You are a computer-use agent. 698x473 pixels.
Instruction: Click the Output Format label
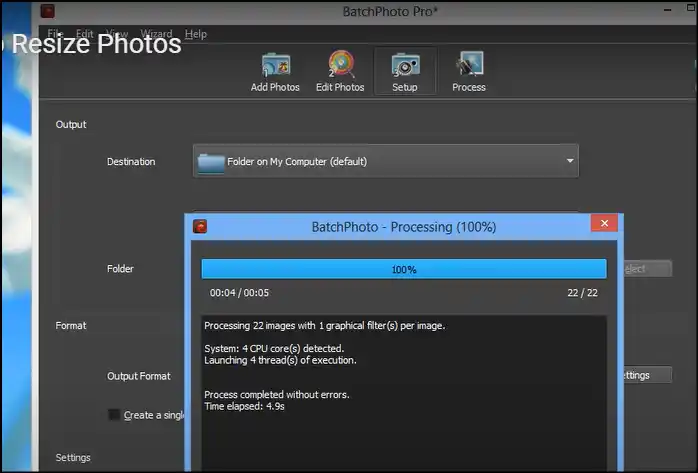tap(138, 376)
